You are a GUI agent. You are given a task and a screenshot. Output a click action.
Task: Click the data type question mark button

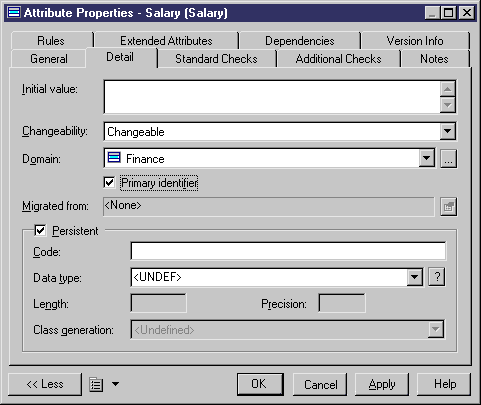(x=437, y=277)
